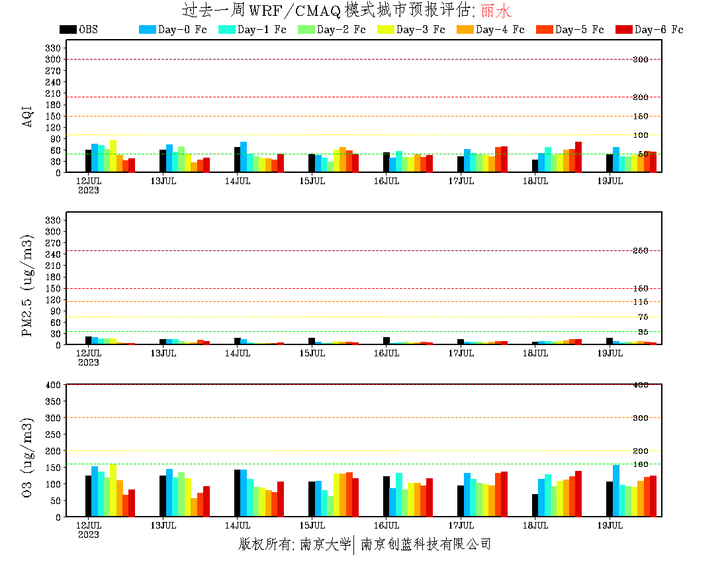This screenshot has width=728, height=563.
Task: Click the dark red Day-6 Fc legend swatch
Action: coord(623,30)
